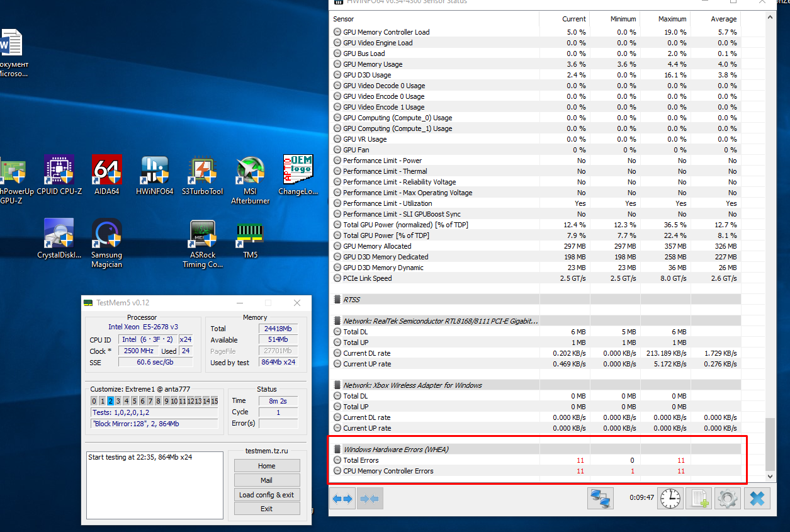
Task: Click the chip icon beside the RTSS group
Action: point(337,300)
